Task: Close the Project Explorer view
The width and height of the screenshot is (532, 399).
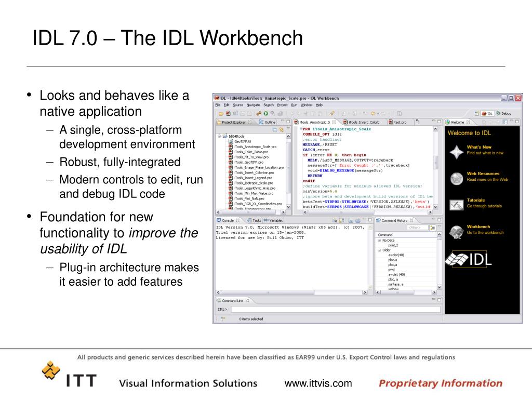Action: [250, 122]
